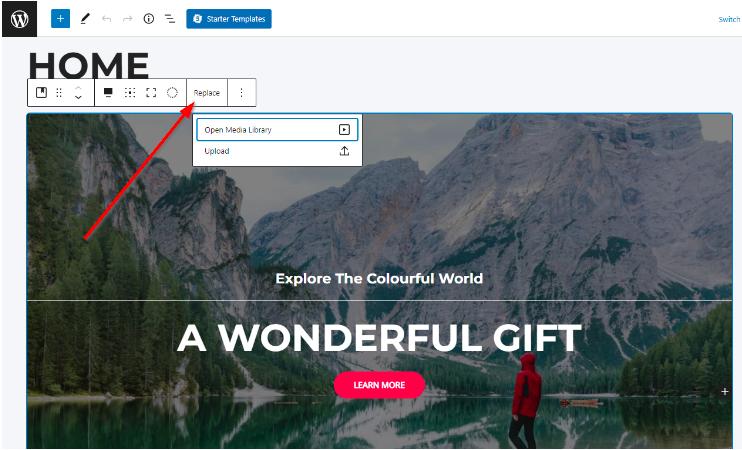Viewport: 742px width, 450px height.
Task: Toggle full height for the cover
Action: [x=151, y=93]
